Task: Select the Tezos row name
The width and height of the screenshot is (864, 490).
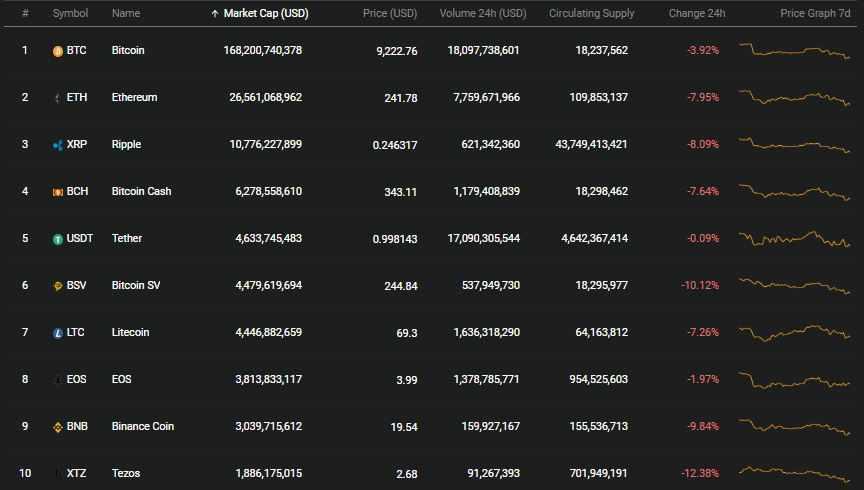Action: [126, 473]
